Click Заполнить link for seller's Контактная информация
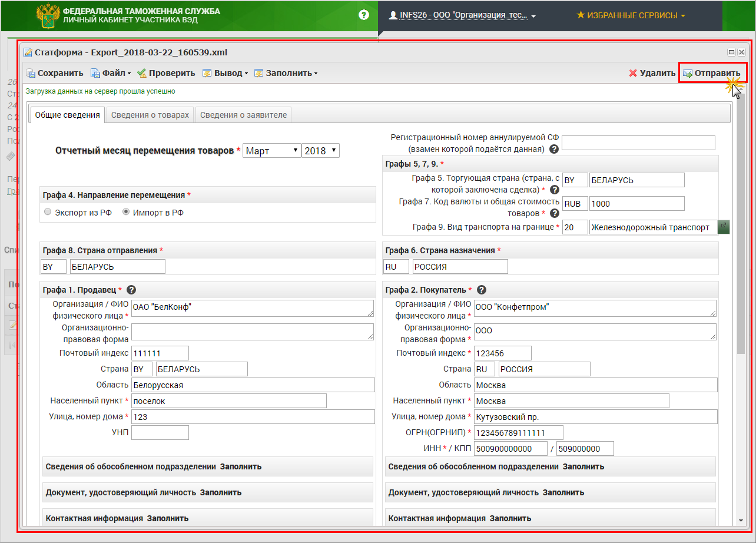 (x=168, y=518)
